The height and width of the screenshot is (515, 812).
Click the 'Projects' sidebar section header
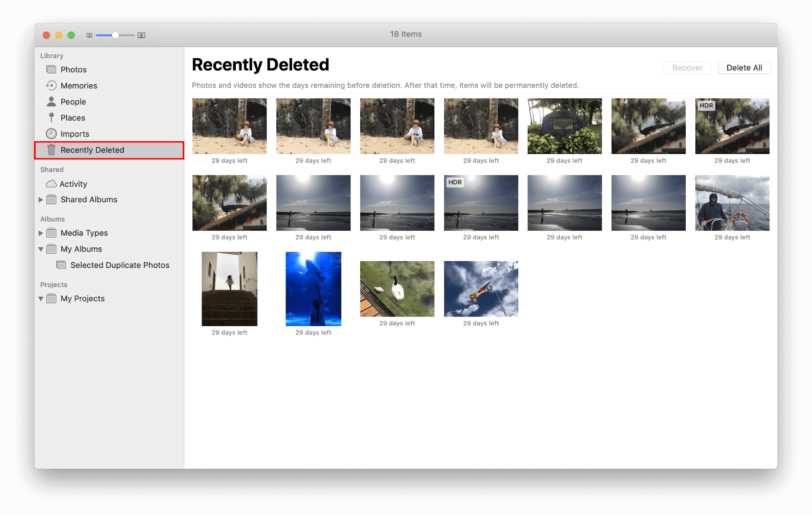pyautogui.click(x=54, y=285)
